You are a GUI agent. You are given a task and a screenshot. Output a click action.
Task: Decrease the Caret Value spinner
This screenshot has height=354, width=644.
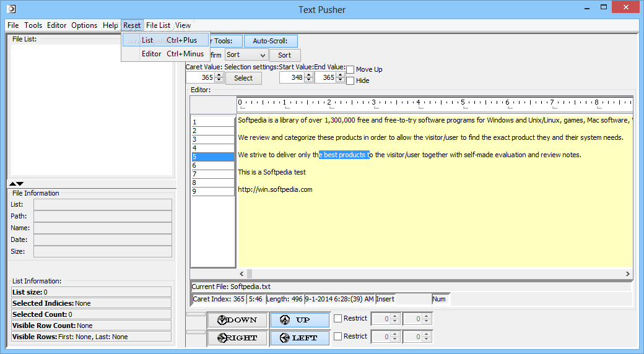click(219, 80)
